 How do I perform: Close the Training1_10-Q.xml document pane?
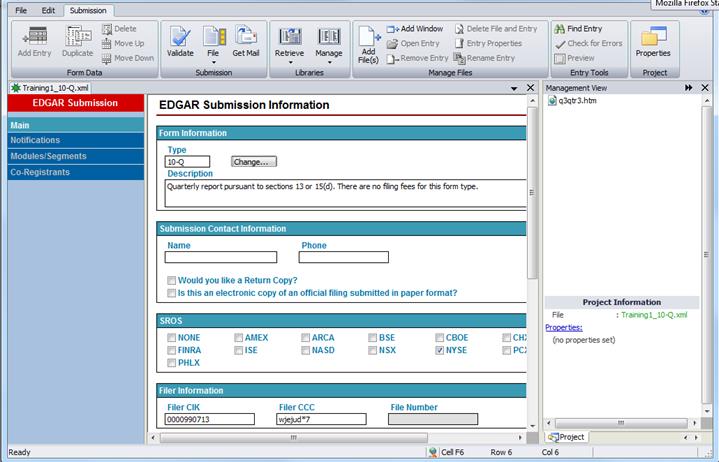(531, 88)
